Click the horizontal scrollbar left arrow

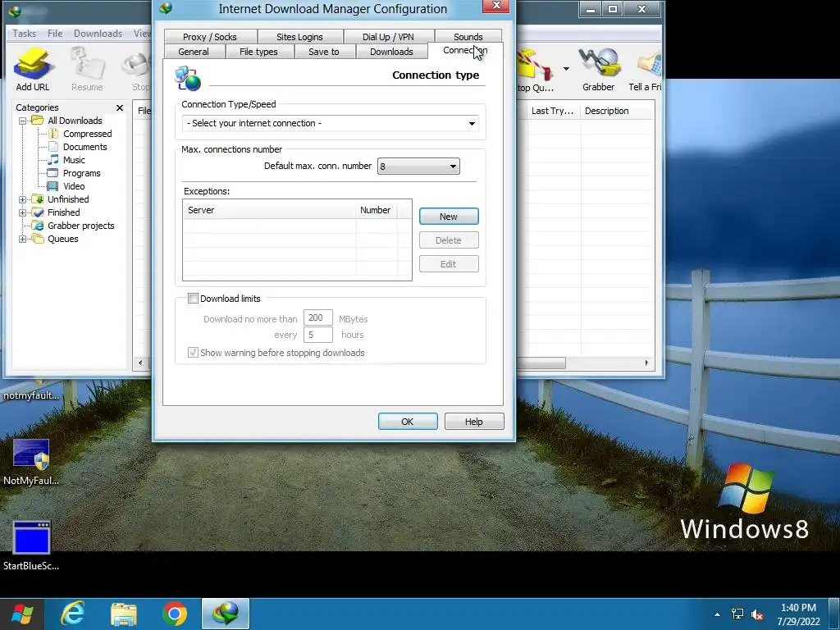click(140, 363)
